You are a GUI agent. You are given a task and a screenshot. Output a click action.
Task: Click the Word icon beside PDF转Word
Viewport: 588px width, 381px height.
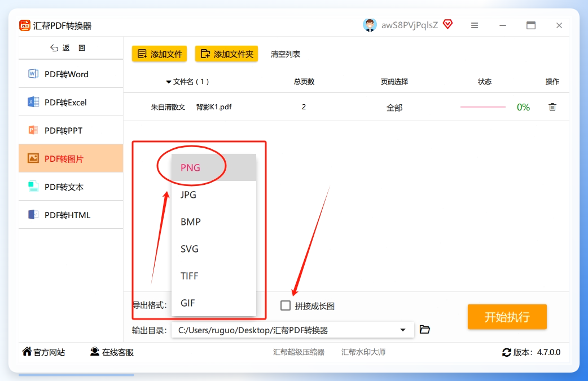click(33, 74)
